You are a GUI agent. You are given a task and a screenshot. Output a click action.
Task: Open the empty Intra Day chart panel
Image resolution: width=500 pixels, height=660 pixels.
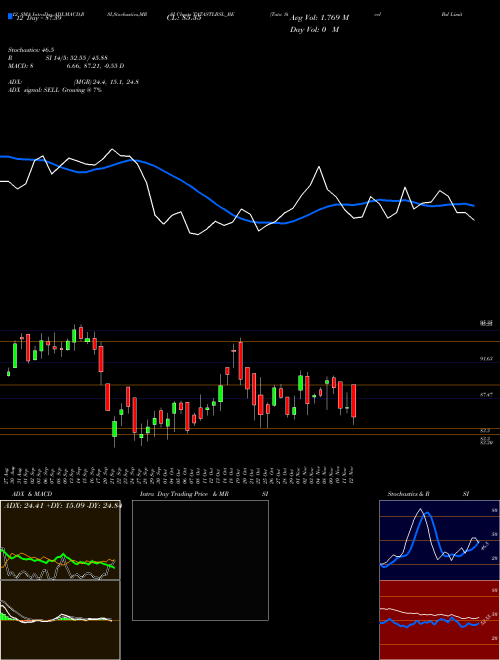(200, 560)
